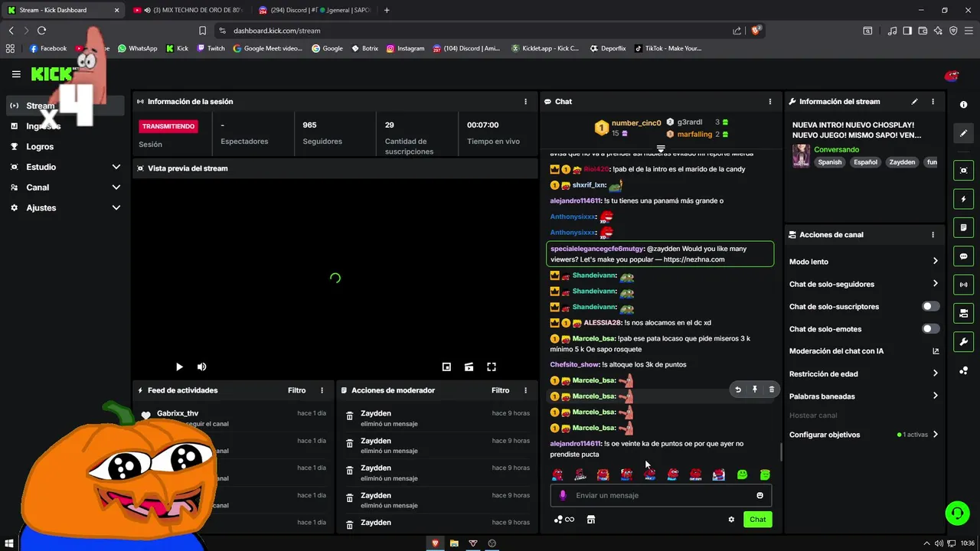Collapse the chat leaderboard arrow
The height and width of the screenshot is (551, 980).
pos(661,148)
